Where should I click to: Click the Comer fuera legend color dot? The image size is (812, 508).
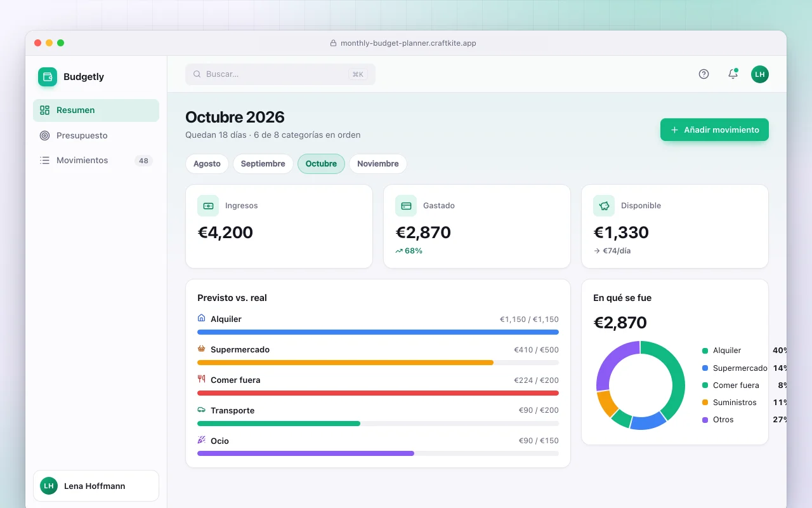(x=705, y=385)
